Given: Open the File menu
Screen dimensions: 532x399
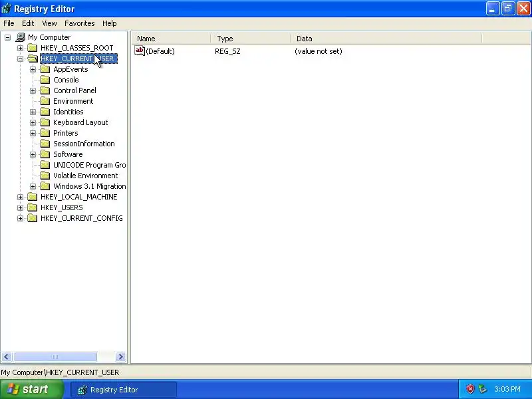Looking at the screenshot, I should pyautogui.click(x=9, y=23).
